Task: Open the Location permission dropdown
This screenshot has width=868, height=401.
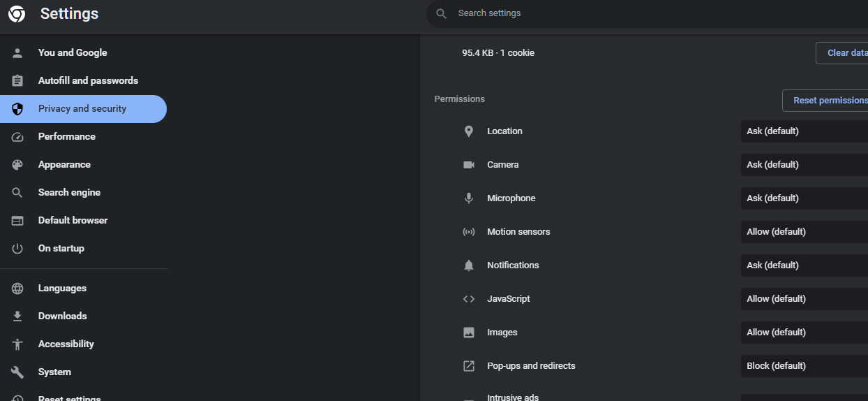Action: click(x=804, y=131)
